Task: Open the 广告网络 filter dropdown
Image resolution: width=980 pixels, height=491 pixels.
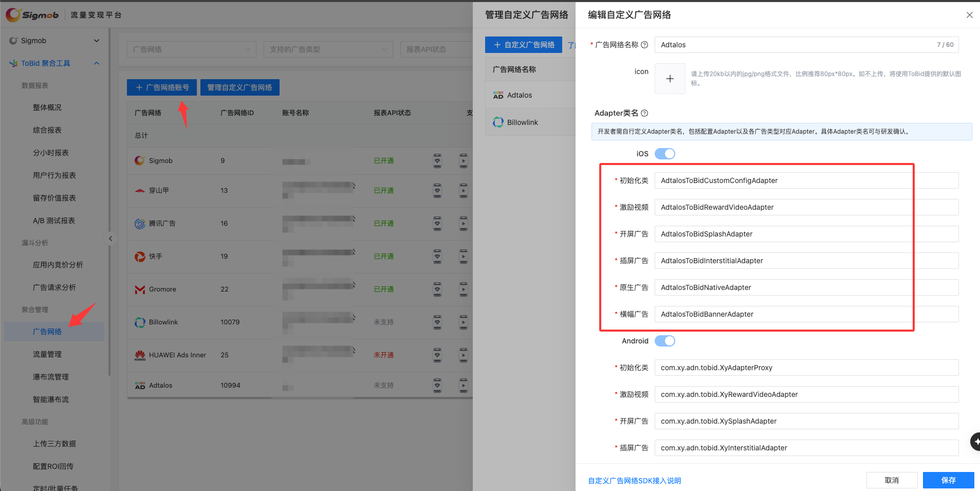Action: (191, 49)
